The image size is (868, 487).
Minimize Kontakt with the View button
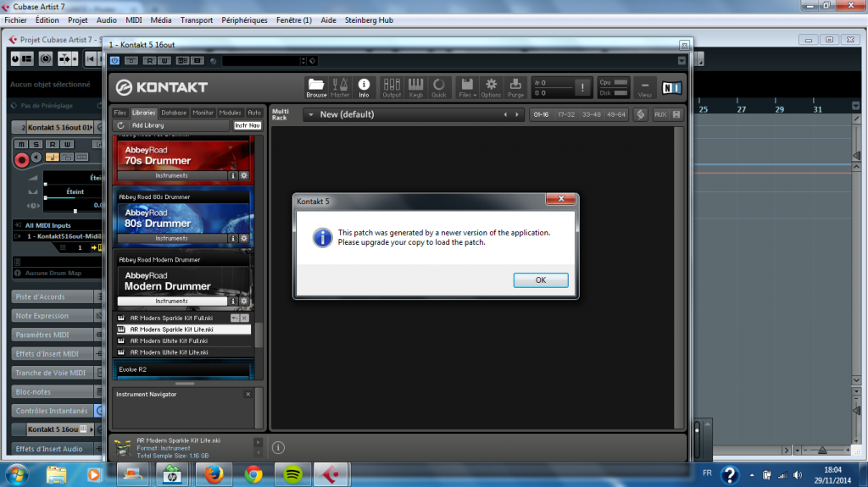tap(644, 87)
